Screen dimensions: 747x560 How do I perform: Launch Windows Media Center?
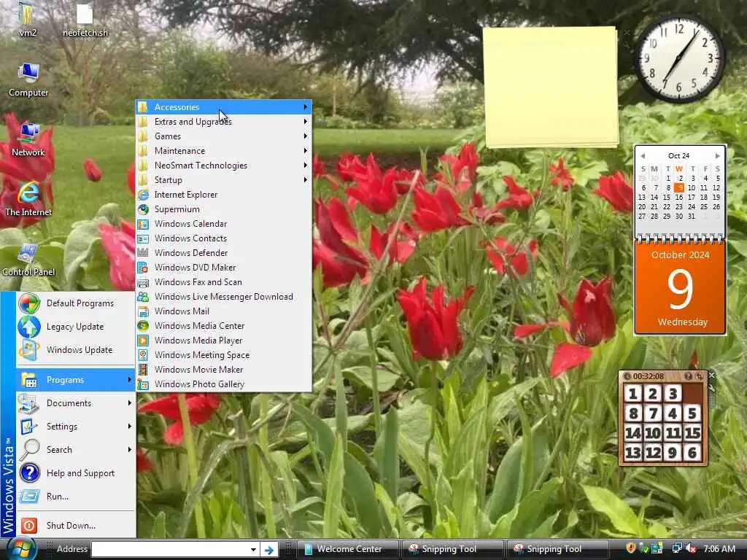click(x=224, y=326)
